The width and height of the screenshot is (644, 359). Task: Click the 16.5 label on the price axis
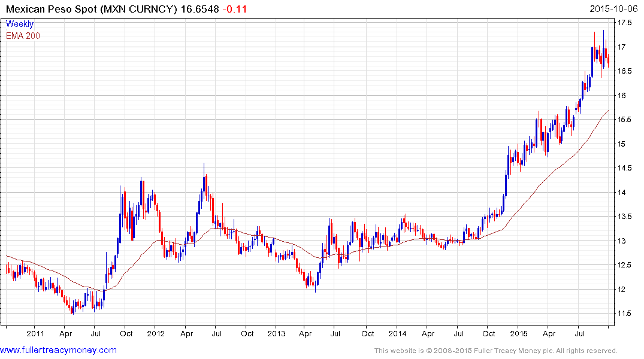pyautogui.click(x=625, y=71)
